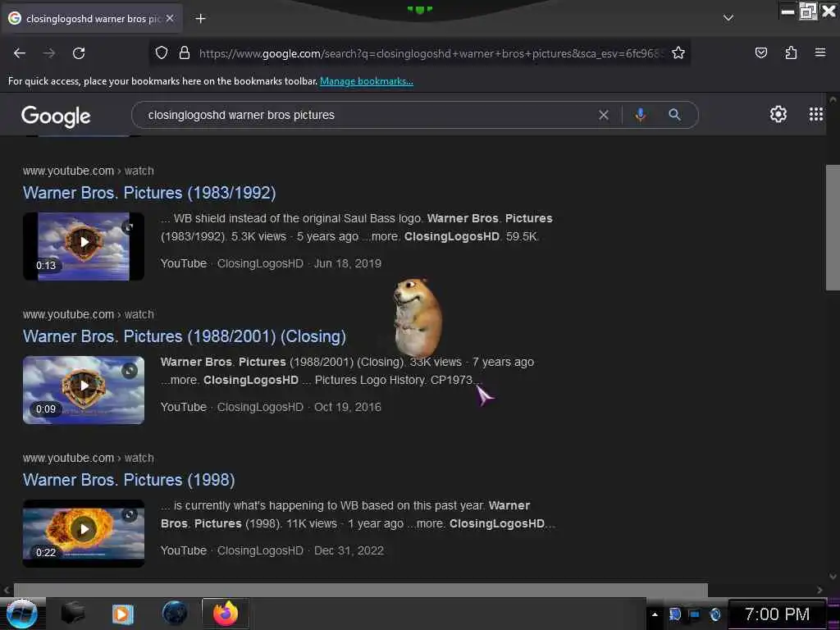Show hidden system tray icons arrow
The width and height of the screenshot is (840, 630).
click(x=655, y=614)
